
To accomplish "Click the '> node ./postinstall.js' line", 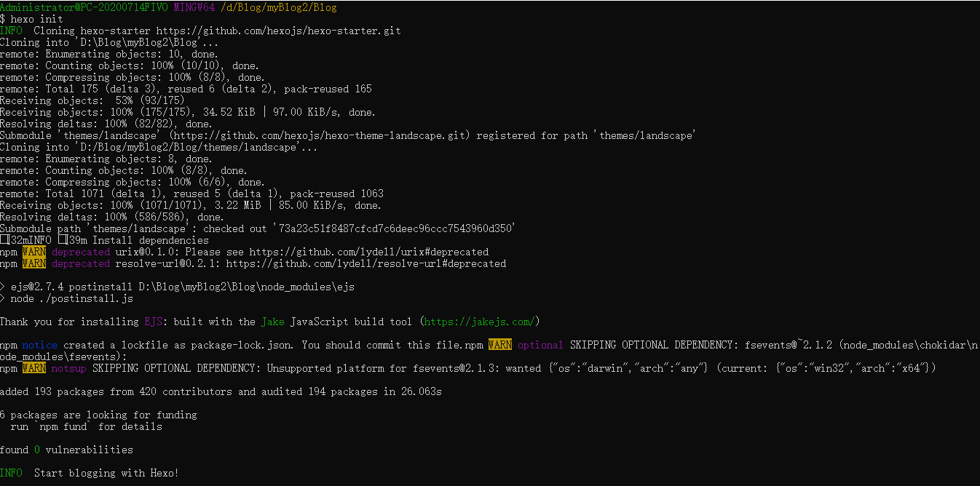I will pyautogui.click(x=66, y=298).
